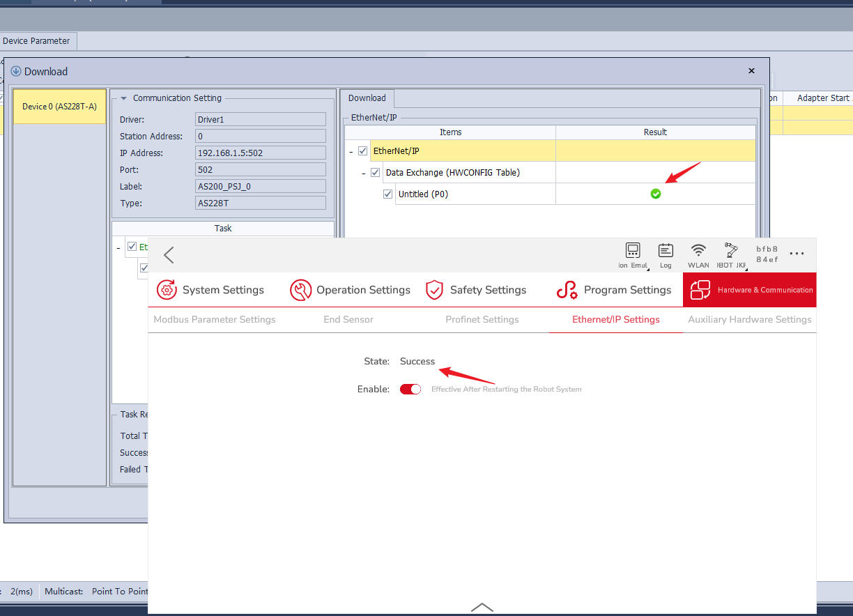Click the robot arm icon
This screenshot has width=853, height=616.
731,251
